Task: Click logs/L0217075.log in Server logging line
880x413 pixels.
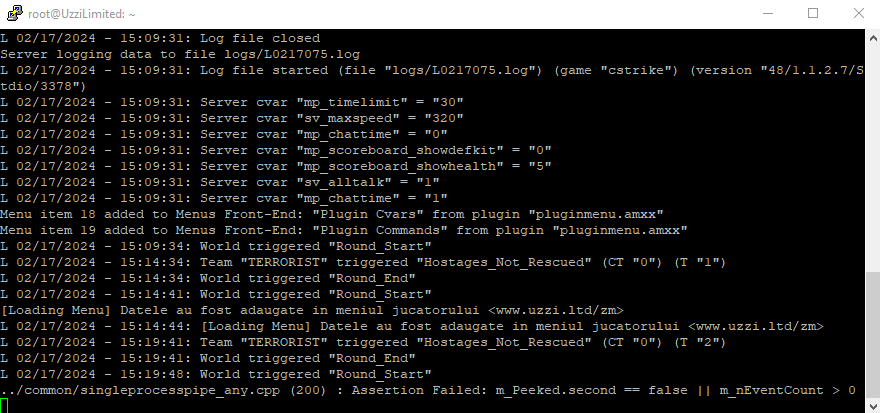Action: [292, 54]
